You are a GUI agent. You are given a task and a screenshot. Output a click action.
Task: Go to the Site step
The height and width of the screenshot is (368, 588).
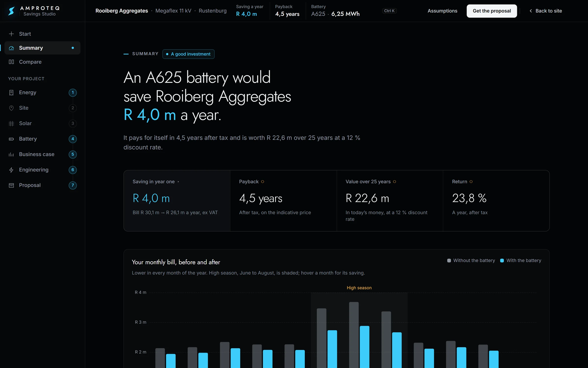[x=42, y=108]
